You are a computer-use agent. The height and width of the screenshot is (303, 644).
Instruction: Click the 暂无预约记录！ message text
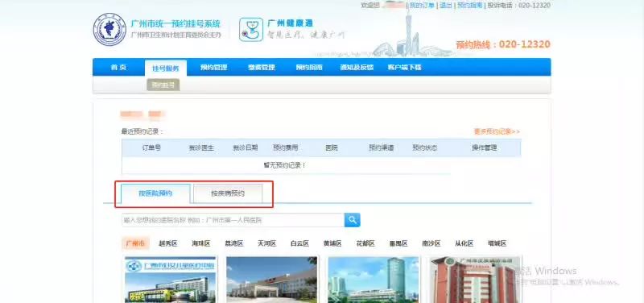pyautogui.click(x=284, y=165)
